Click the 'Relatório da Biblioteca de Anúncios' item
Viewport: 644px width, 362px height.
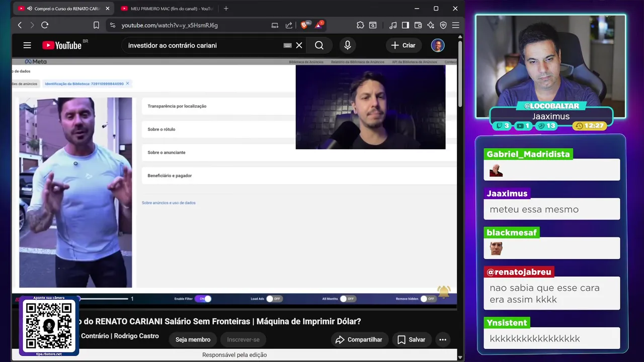tap(358, 62)
